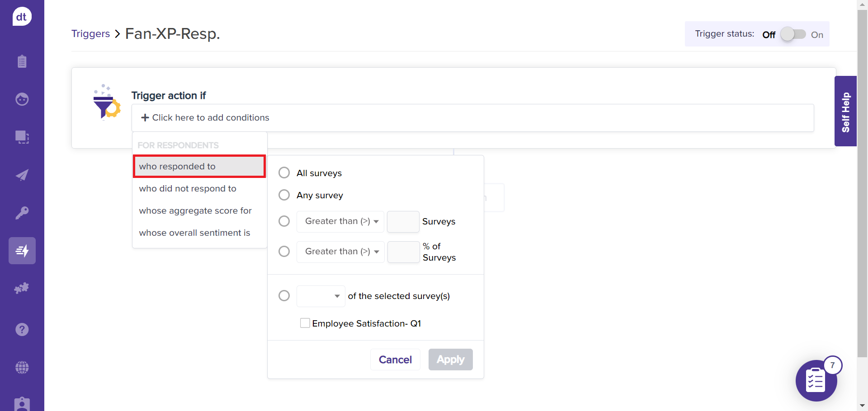
Task: Check the Employee Satisfaction- Q1 checkbox
Action: coord(305,323)
